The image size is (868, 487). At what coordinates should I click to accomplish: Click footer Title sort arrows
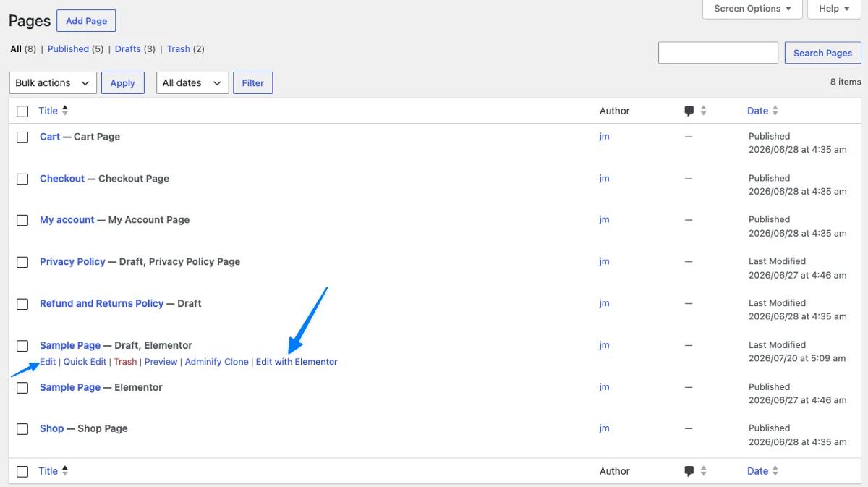pos(65,471)
